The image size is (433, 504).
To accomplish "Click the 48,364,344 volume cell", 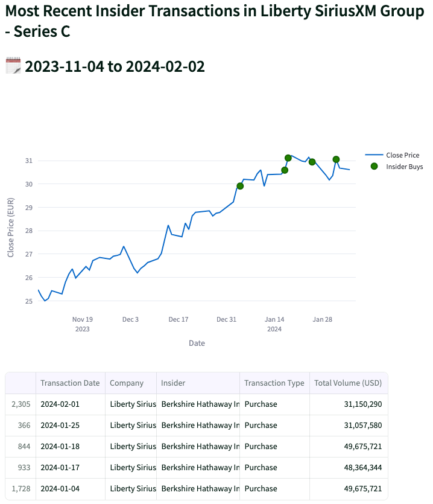I will 349,468.
